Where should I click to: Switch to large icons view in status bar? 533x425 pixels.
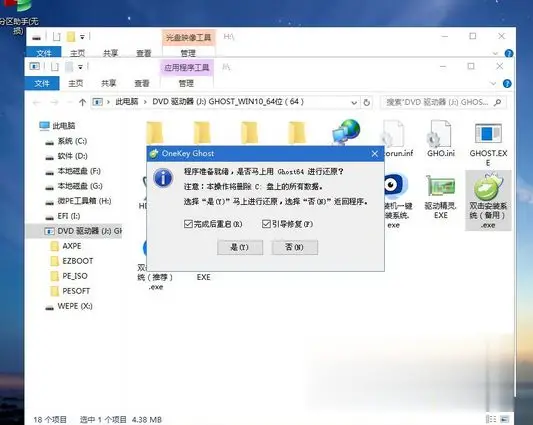pyautogui.click(x=505, y=419)
